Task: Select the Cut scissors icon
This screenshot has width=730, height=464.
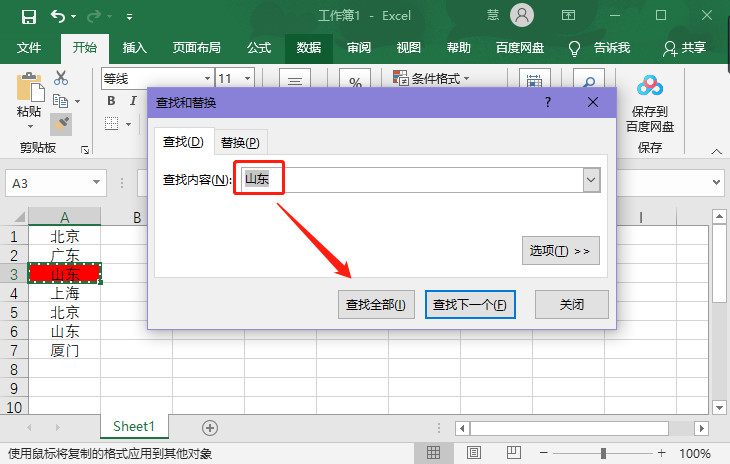Action: point(61,78)
